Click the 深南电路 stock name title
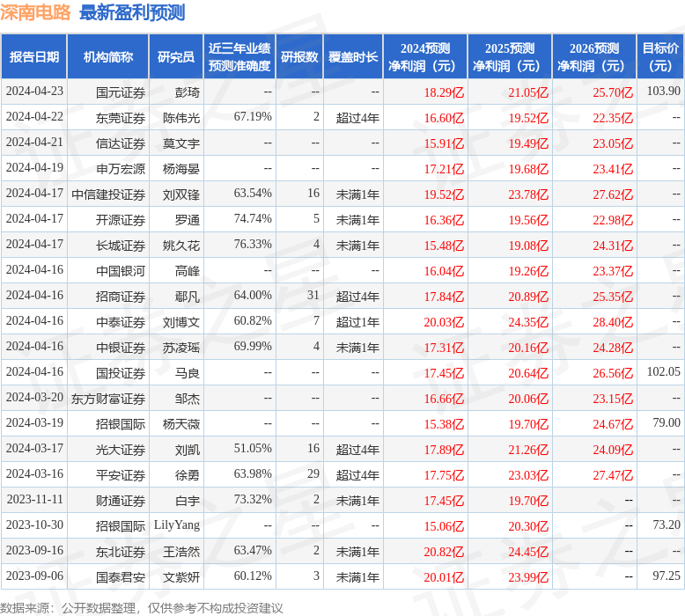Image resolution: width=685 pixels, height=616 pixels. (36, 13)
